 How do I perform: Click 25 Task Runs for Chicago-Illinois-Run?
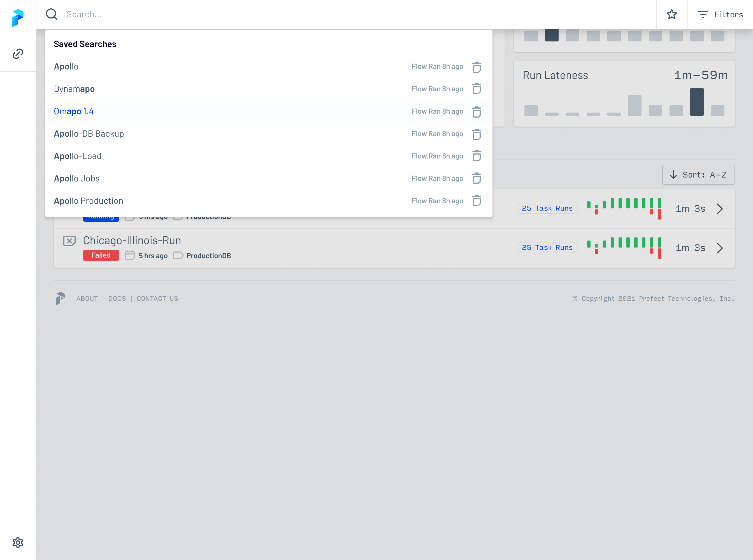tap(547, 248)
